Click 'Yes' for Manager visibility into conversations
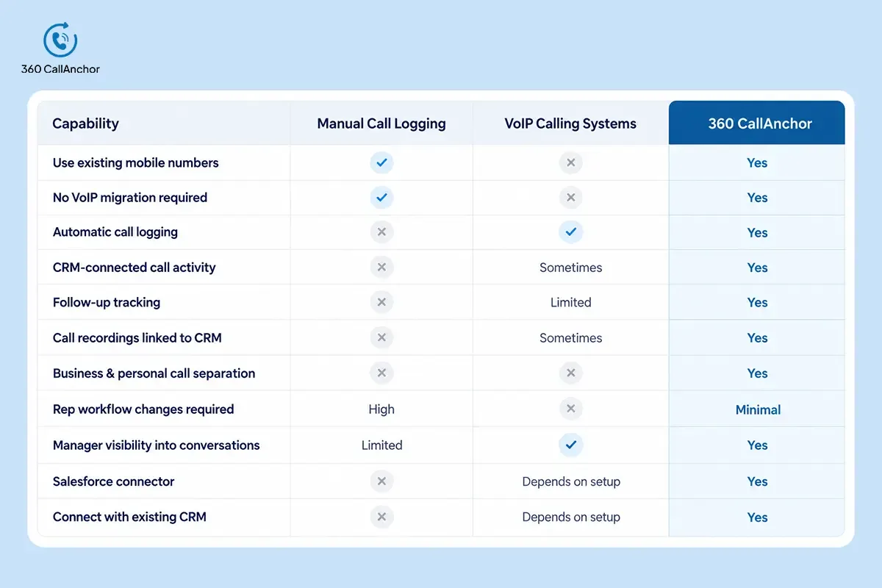Screen dimensions: 882x588 pos(757,445)
